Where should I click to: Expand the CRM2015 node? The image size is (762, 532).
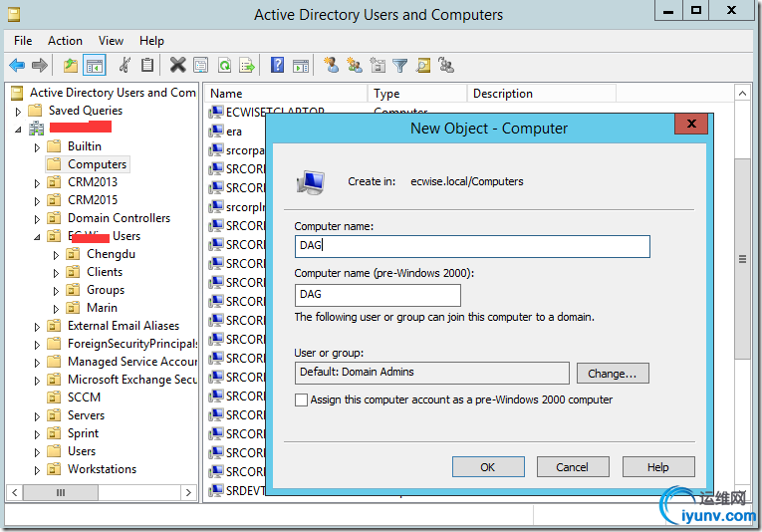[x=37, y=201]
